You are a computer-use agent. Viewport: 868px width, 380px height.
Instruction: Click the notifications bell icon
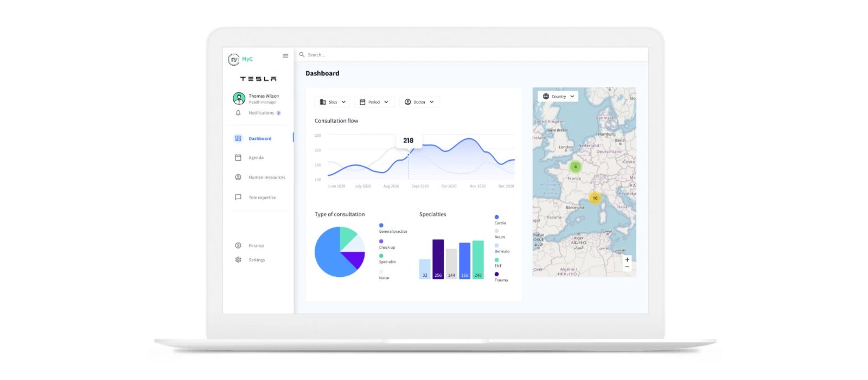[238, 113]
